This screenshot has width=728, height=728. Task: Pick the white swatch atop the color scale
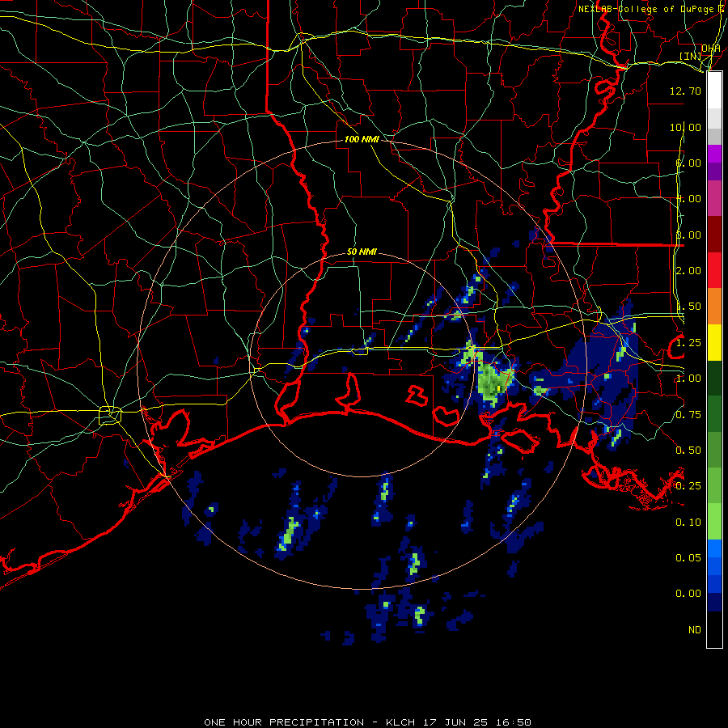(714, 90)
